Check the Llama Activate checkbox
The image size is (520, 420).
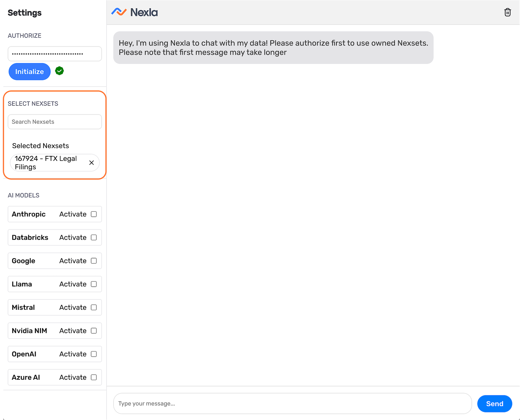[x=94, y=284]
